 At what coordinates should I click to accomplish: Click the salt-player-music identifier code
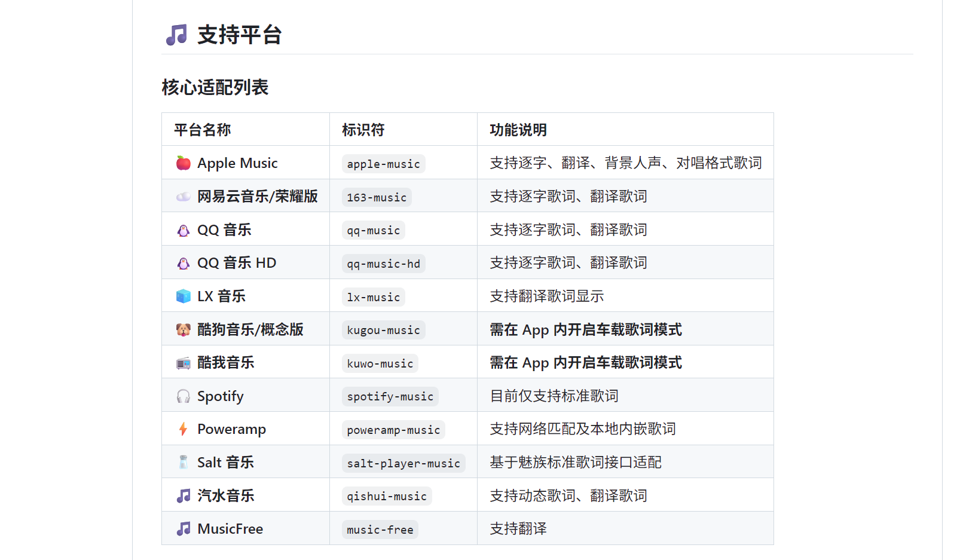point(403,463)
